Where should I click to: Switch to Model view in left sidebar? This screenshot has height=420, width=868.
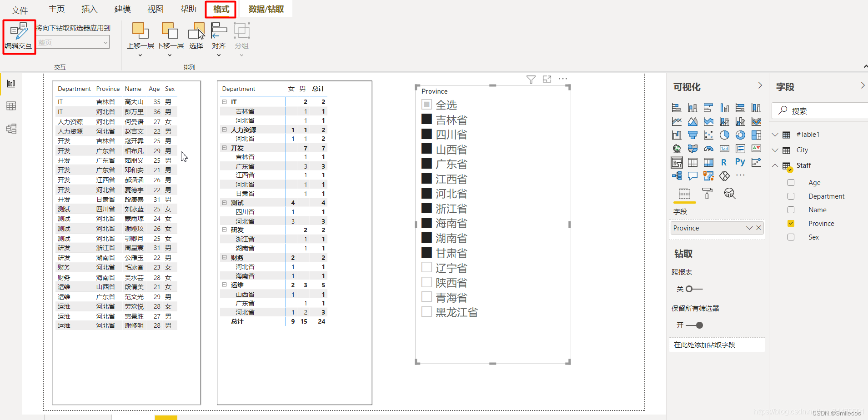[11, 129]
